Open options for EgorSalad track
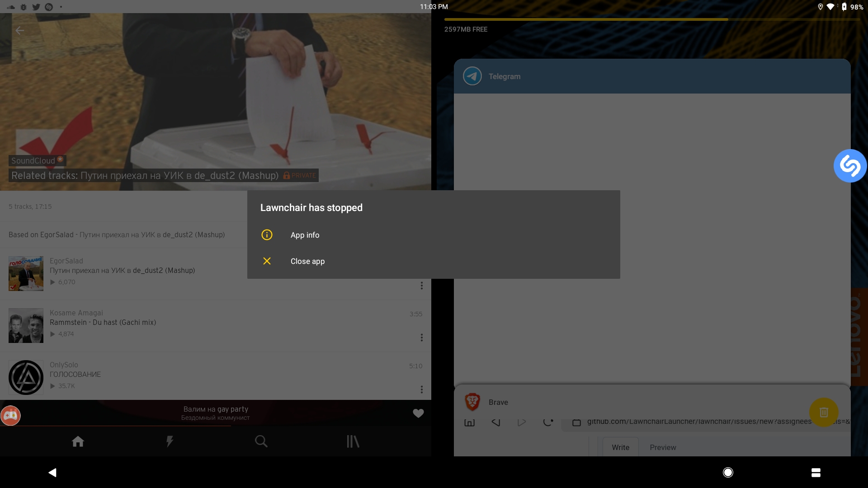The width and height of the screenshot is (868, 488). pyautogui.click(x=422, y=286)
